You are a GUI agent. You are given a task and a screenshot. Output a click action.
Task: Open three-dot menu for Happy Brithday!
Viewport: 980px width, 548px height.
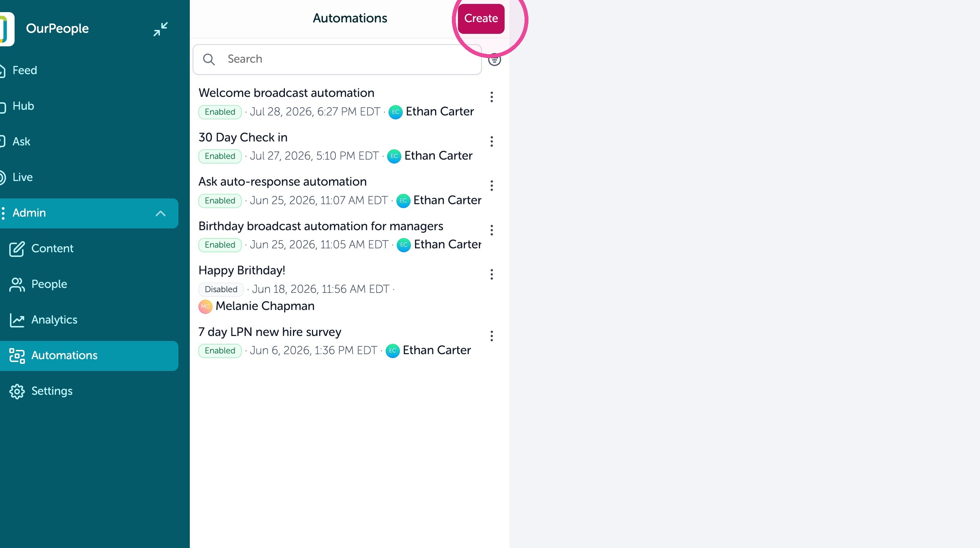point(491,274)
